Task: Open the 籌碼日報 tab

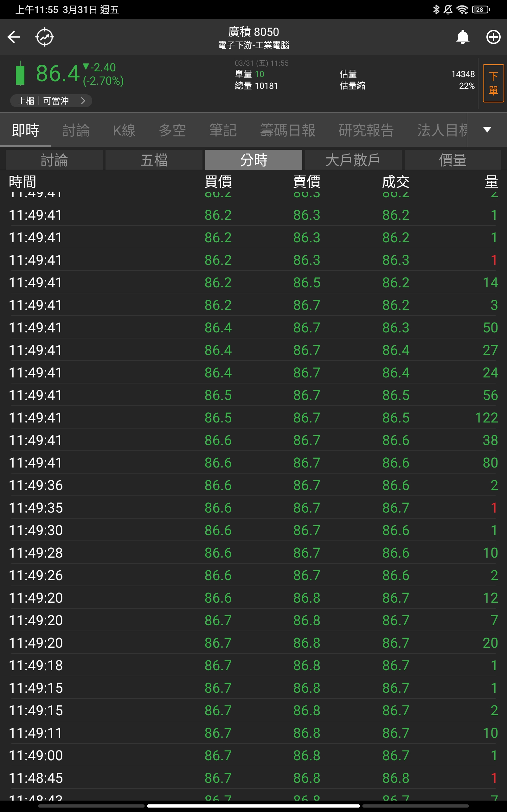Action: pyautogui.click(x=287, y=130)
